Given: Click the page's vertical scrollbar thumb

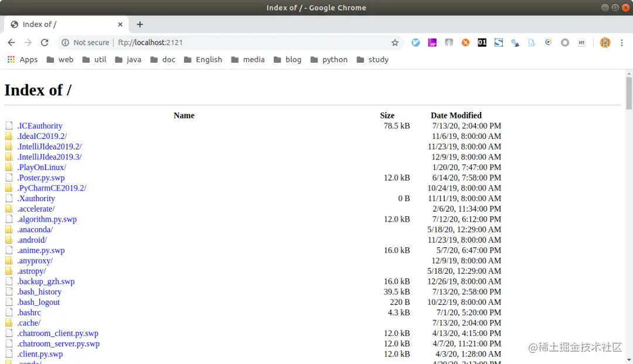Looking at the screenshot, I should click(x=628, y=93).
